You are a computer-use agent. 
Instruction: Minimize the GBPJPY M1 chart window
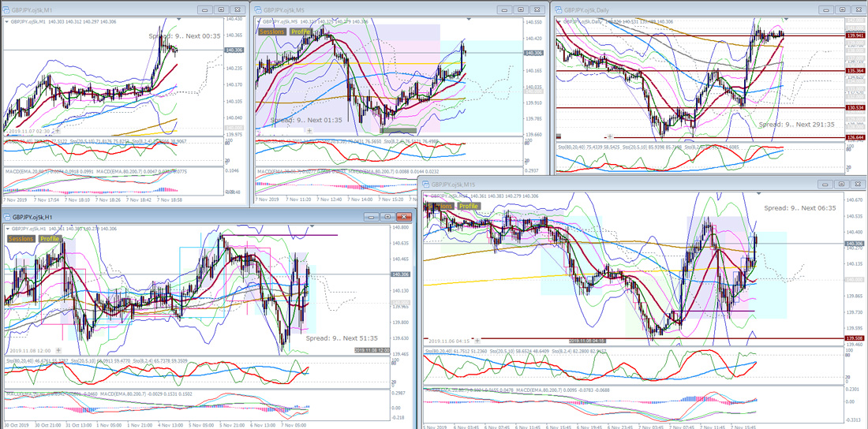(206, 9)
